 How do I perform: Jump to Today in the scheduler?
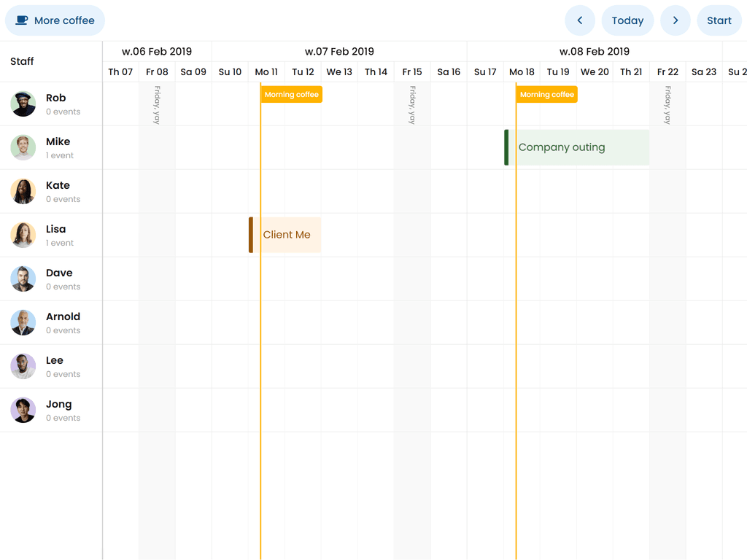[x=627, y=20]
